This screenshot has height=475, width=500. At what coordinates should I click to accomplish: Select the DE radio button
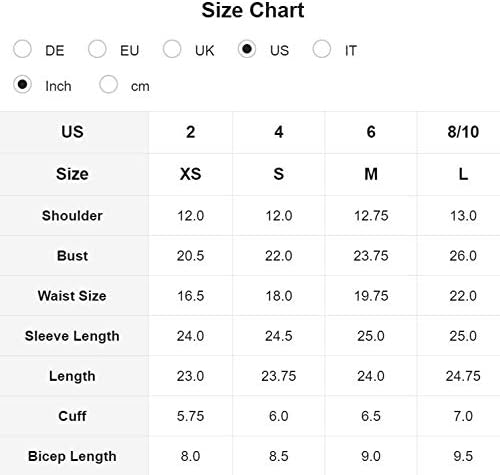click(22, 49)
